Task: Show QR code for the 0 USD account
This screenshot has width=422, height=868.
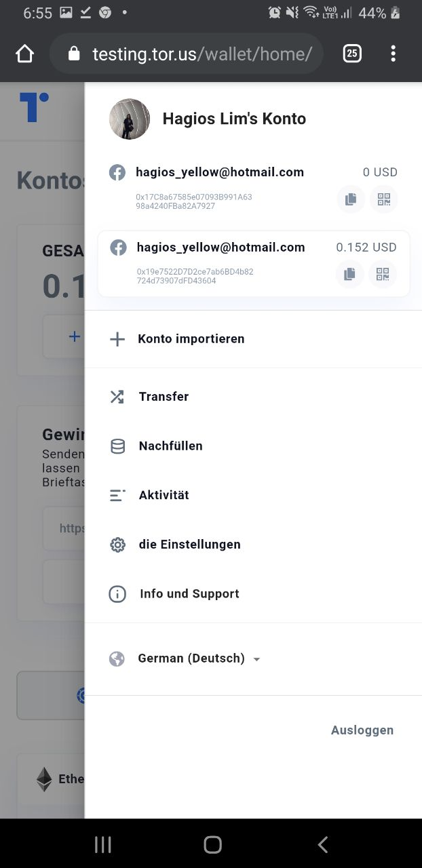Action: [x=384, y=199]
